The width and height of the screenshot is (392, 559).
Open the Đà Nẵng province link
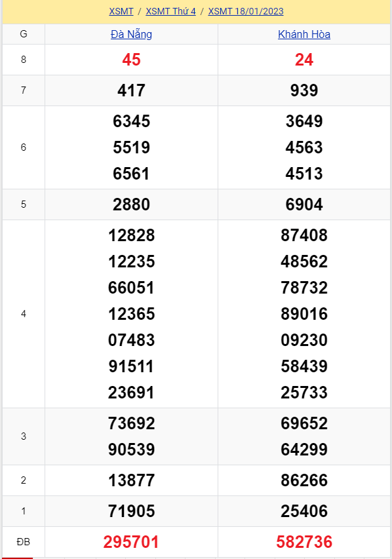pyautogui.click(x=131, y=34)
